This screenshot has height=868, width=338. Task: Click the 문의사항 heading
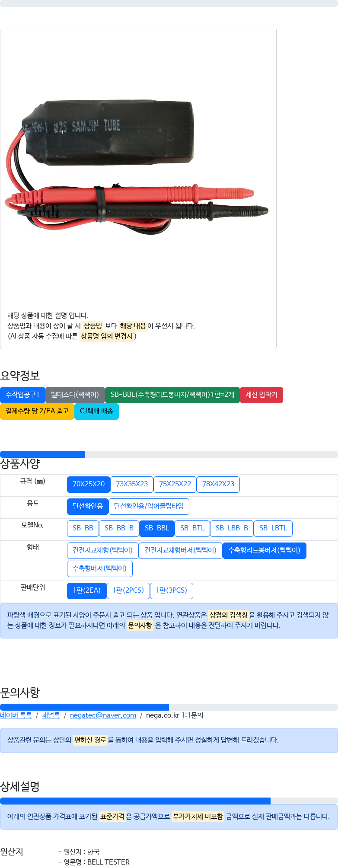tap(20, 692)
